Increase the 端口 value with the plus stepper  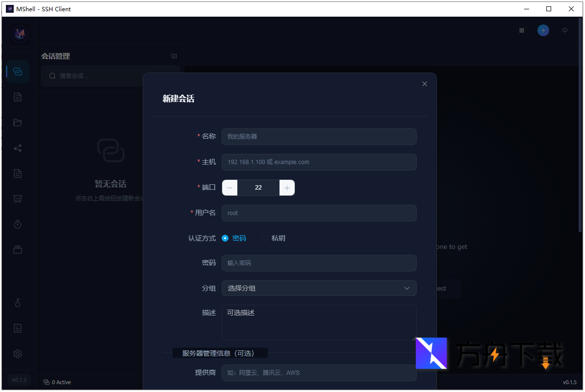(287, 188)
